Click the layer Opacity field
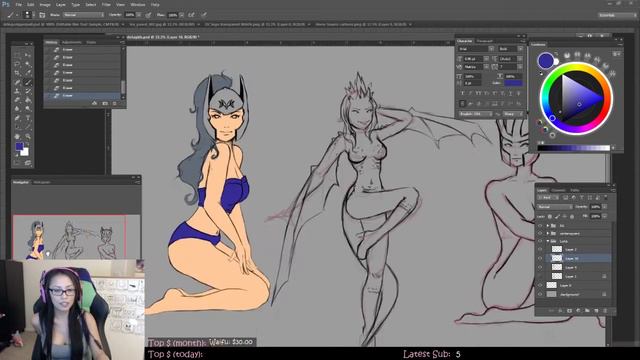Screen dimensions: 640x360 596,207
